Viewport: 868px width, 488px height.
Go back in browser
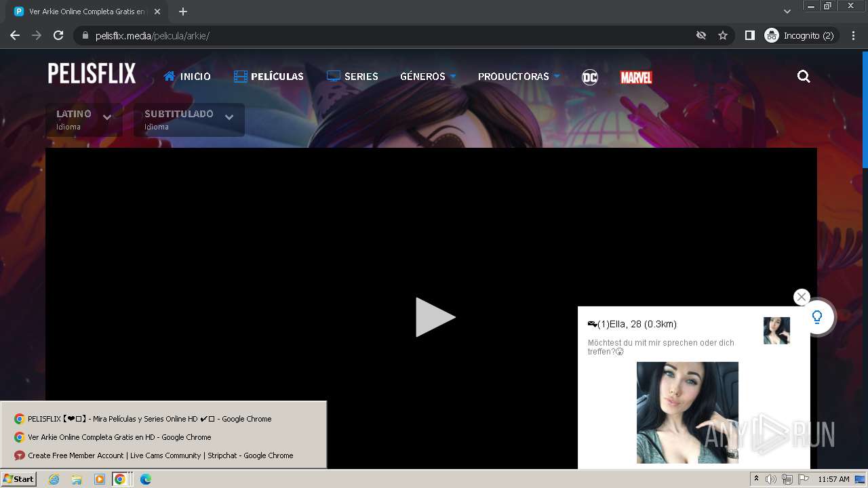15,35
